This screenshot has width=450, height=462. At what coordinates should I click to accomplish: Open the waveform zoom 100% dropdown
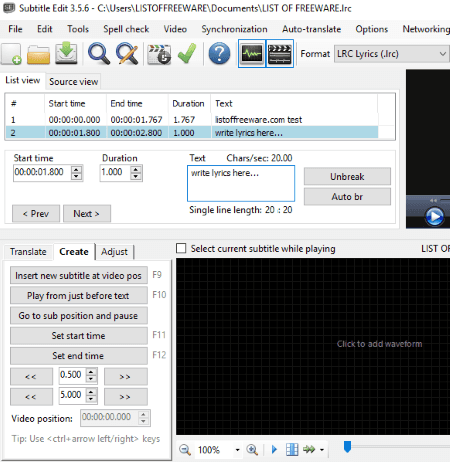point(237,450)
